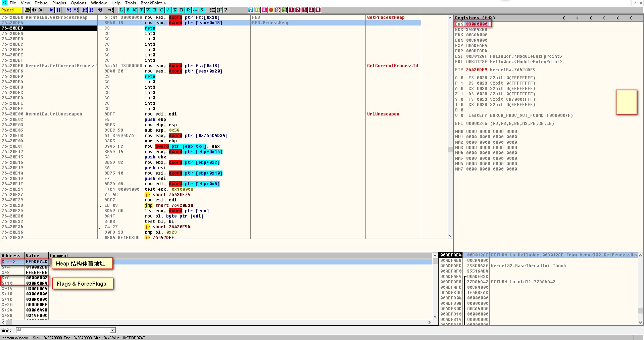
Task: Open the Patches (/) icon
Action: click(x=168, y=10)
